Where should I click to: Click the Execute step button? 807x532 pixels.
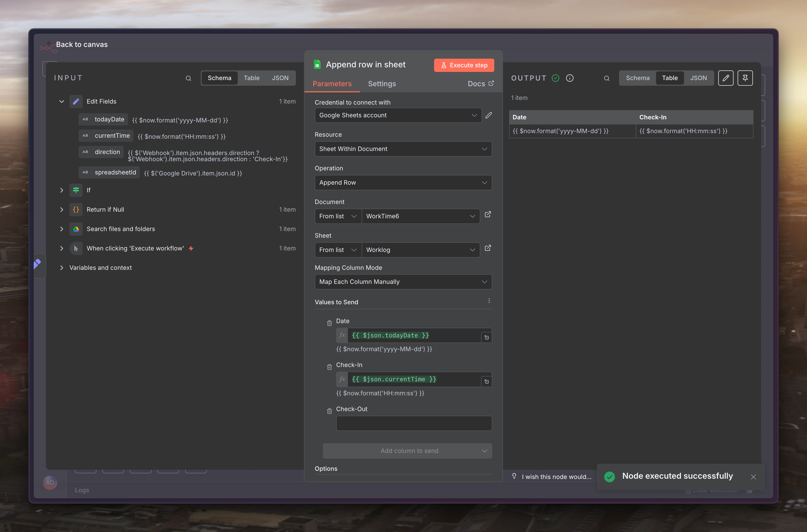click(x=464, y=65)
